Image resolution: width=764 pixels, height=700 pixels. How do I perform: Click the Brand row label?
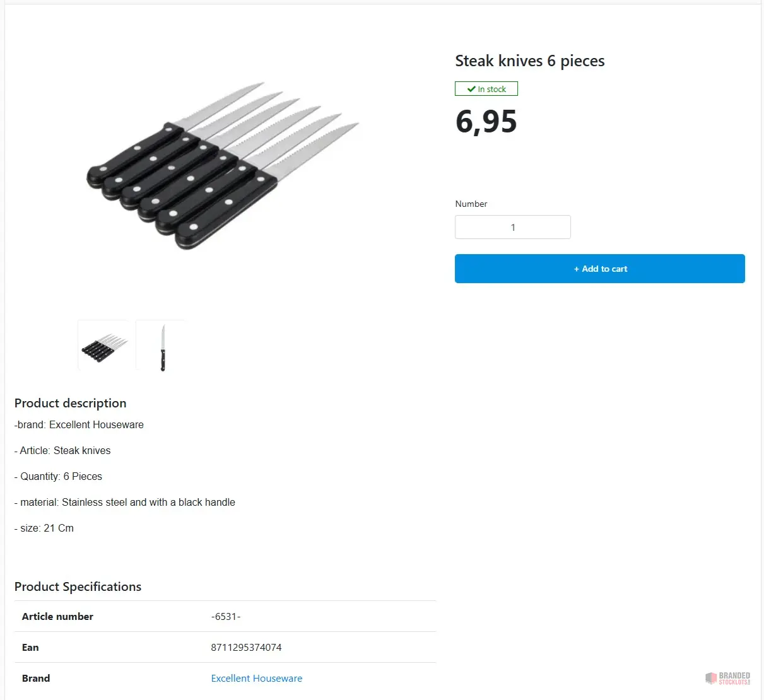36,679
